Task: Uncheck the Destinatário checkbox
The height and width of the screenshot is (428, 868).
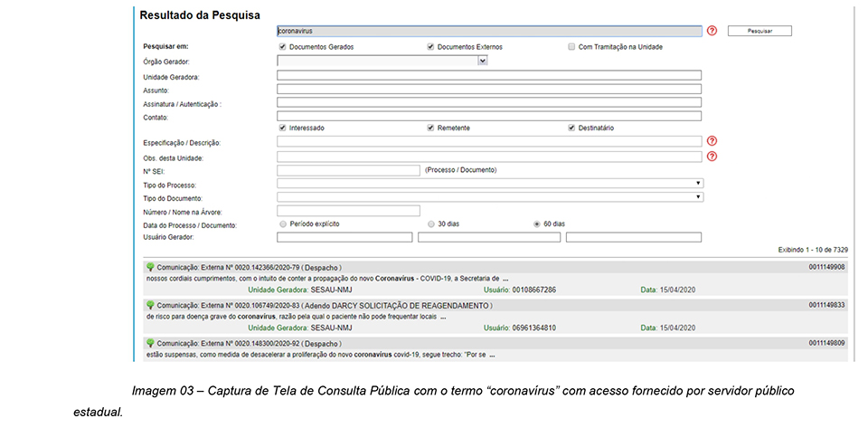Action: point(572,128)
